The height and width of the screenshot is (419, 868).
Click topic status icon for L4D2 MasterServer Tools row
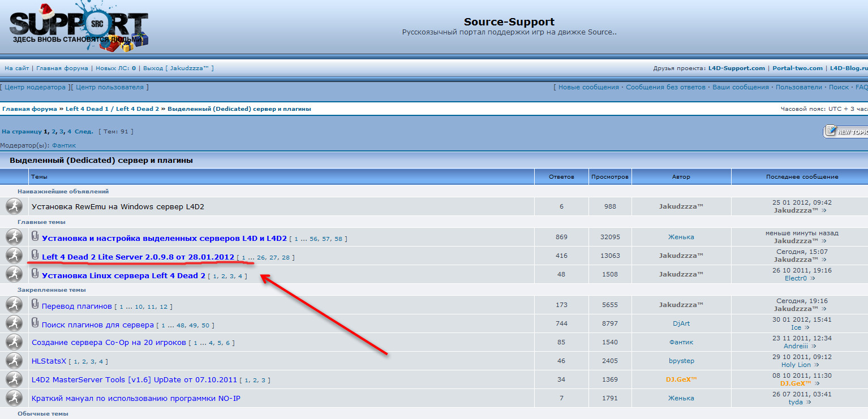pos(14,379)
